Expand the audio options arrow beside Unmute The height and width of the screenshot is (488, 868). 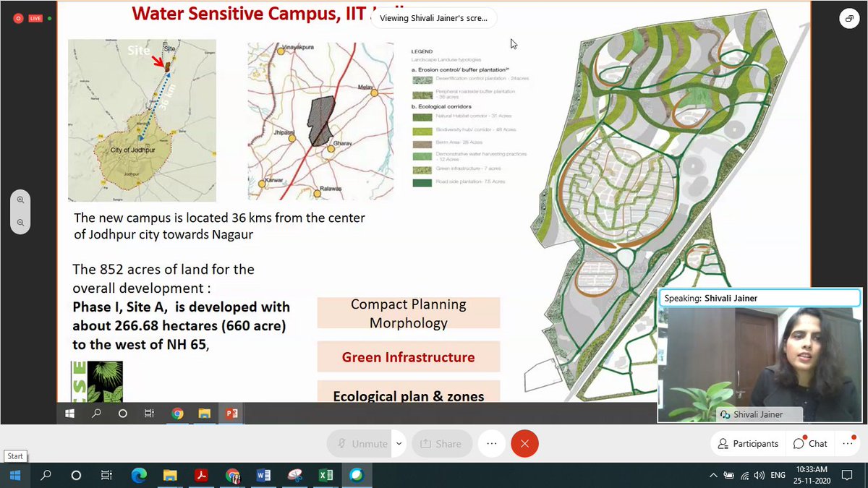coord(399,444)
